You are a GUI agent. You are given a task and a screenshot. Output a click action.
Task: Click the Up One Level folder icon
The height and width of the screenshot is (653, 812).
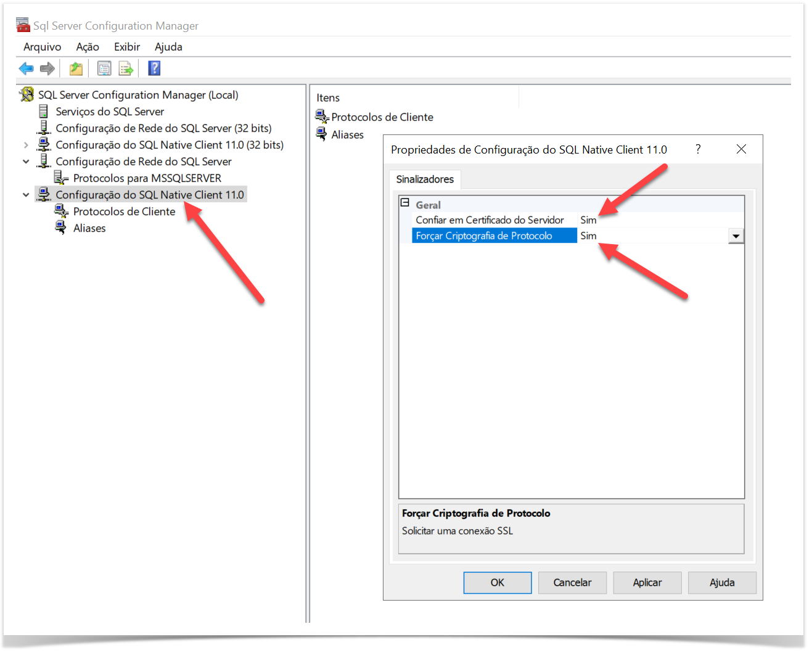pyautogui.click(x=76, y=68)
